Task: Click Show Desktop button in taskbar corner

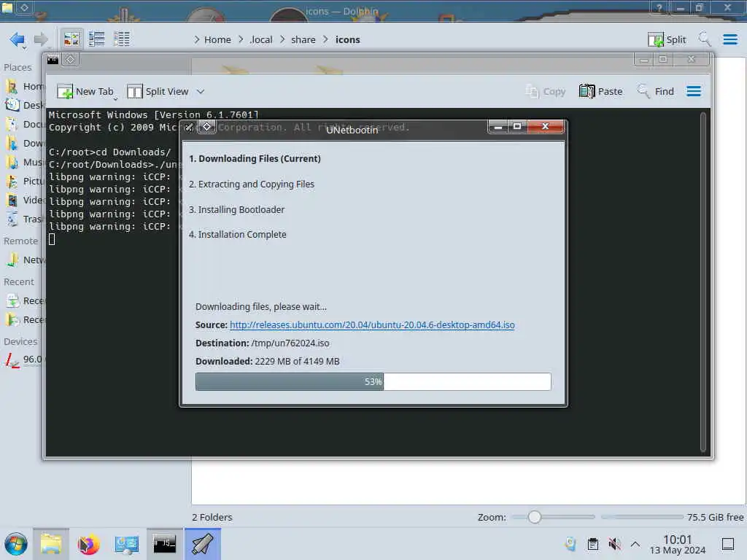Action: point(728,544)
